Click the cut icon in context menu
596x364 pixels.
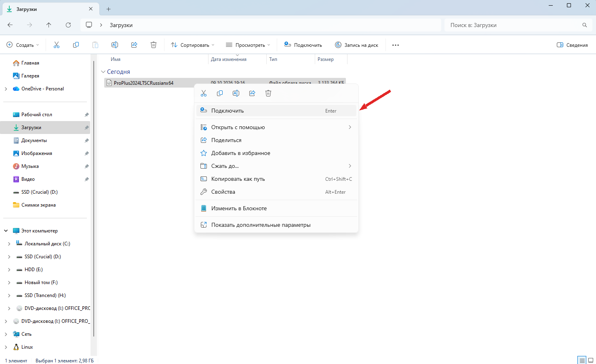coord(204,93)
